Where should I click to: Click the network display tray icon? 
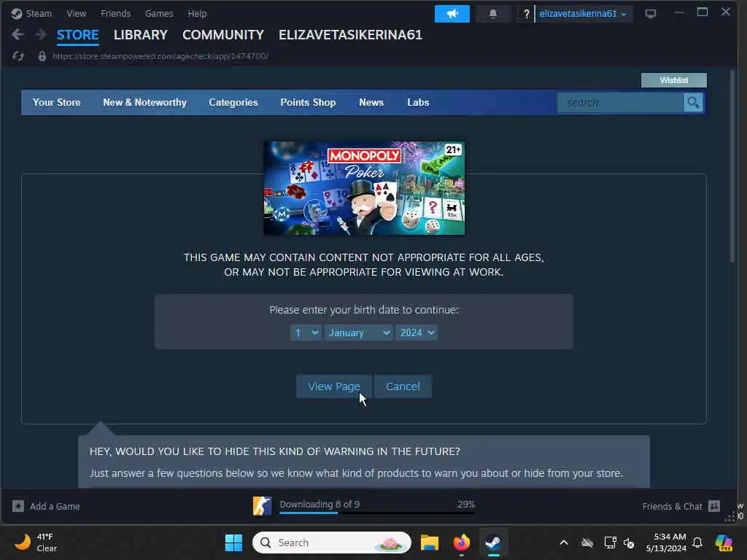pos(610,542)
